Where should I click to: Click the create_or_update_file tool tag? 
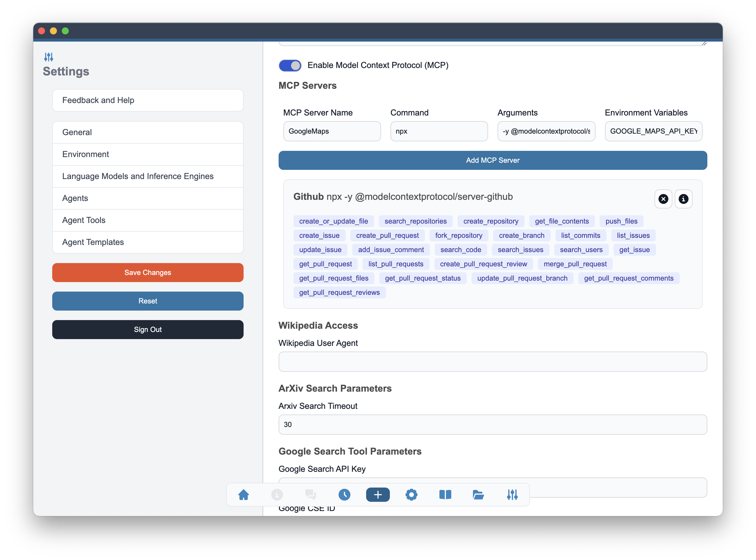click(333, 221)
